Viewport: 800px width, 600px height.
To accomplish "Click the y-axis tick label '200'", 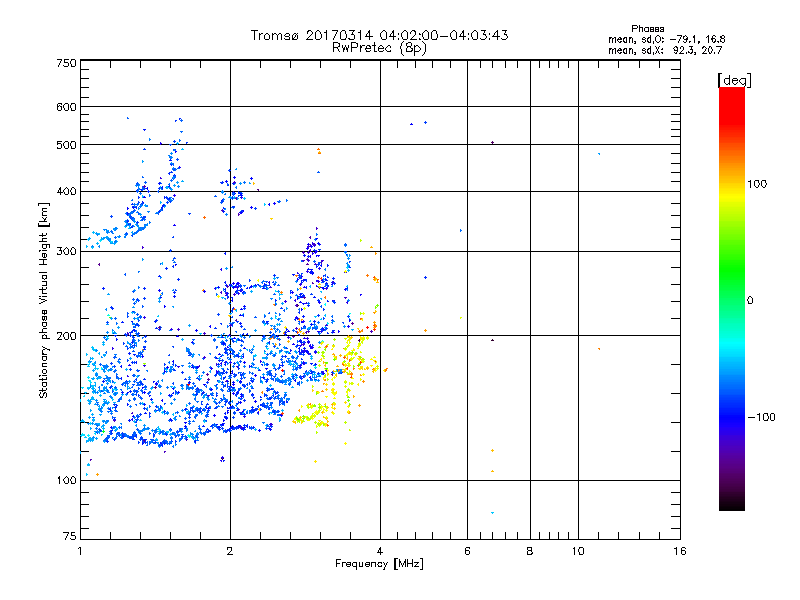I will tap(66, 336).
